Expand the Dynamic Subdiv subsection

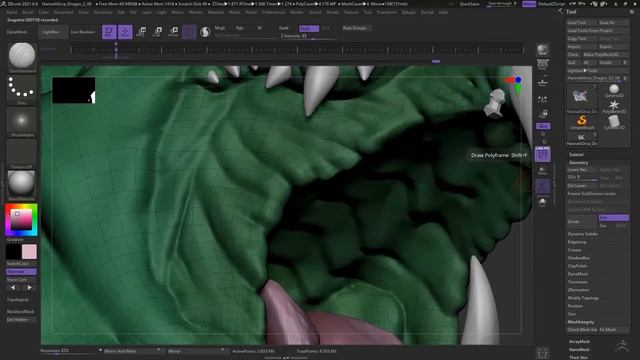pos(582,234)
